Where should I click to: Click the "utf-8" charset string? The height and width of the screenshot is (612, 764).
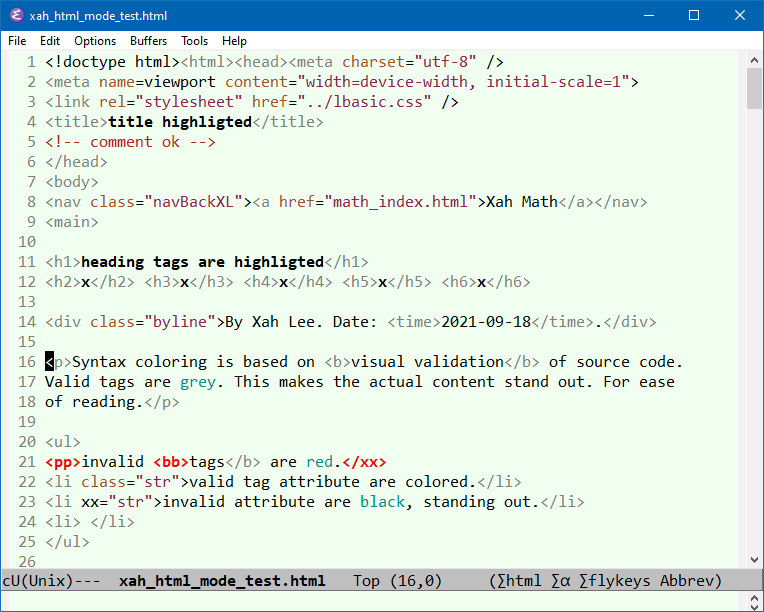coord(445,62)
